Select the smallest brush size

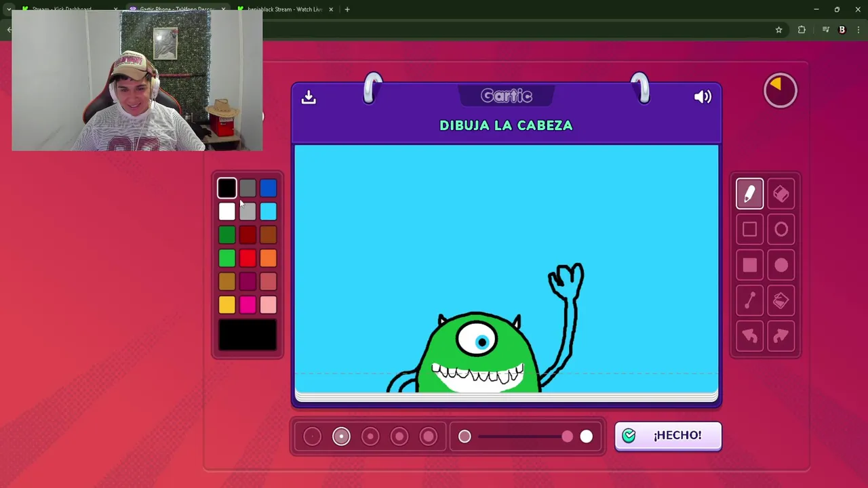[312, 436]
